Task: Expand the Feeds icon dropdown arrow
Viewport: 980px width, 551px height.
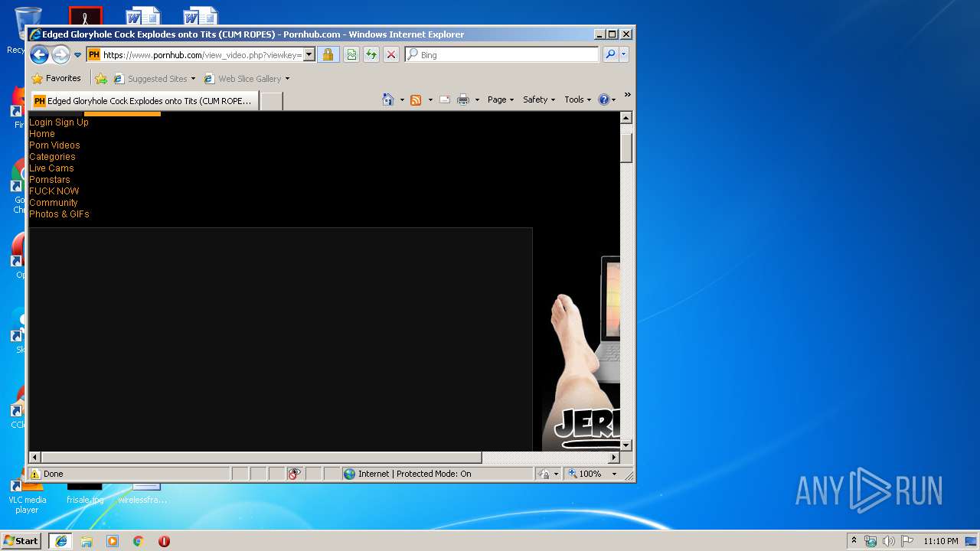Action: pyautogui.click(x=430, y=99)
